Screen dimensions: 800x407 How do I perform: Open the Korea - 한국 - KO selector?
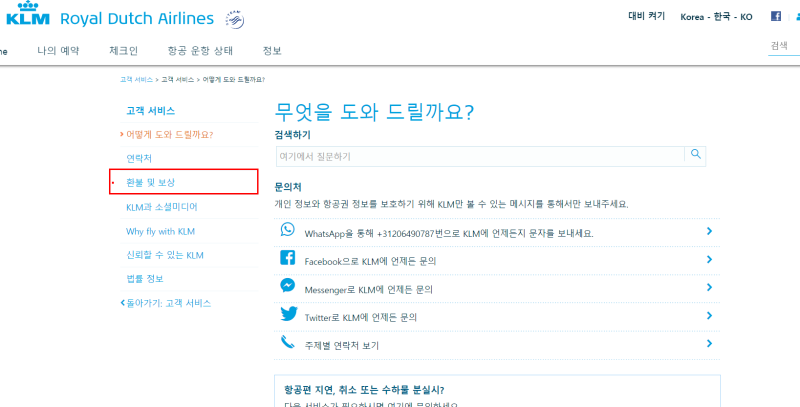pyautogui.click(x=716, y=17)
